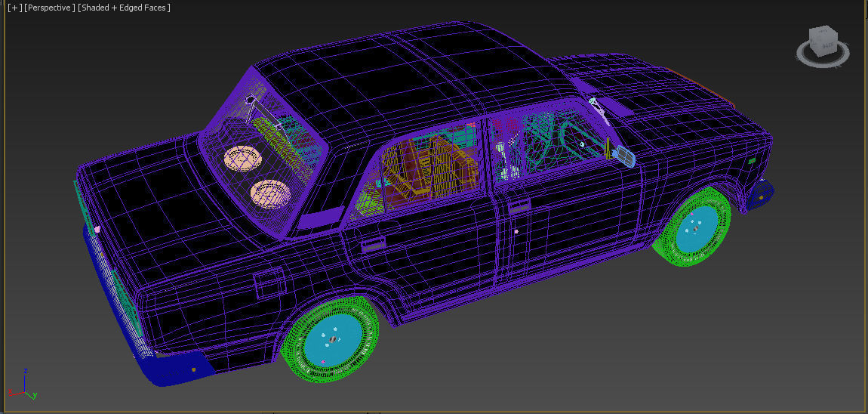Viewport: 868px width, 414px height.
Task: Select the light blue side mirror
Action: coord(626,156)
